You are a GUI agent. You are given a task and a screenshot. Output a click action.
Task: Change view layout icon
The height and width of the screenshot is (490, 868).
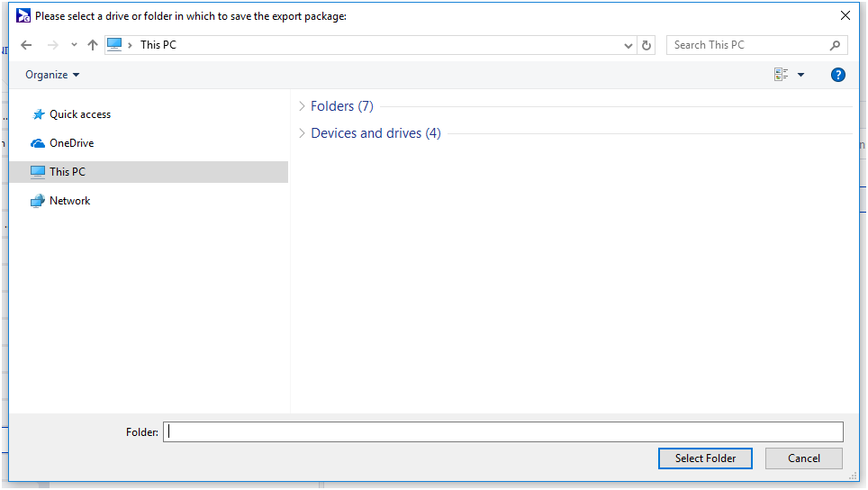click(781, 75)
